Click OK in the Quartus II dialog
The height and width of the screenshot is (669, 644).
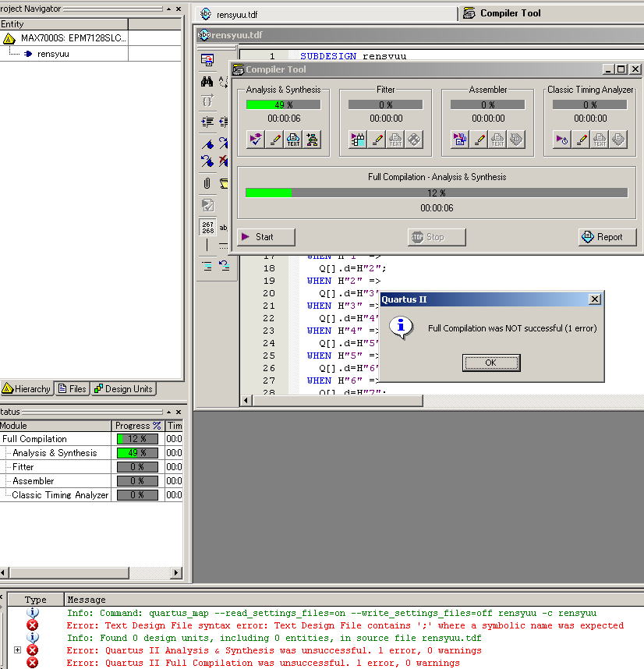pyautogui.click(x=491, y=363)
